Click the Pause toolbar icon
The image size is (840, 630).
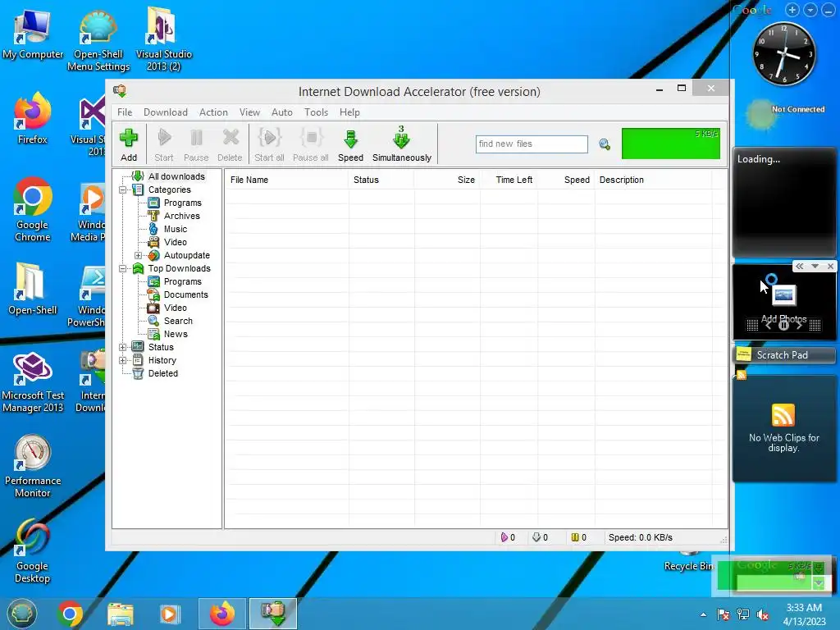coord(196,144)
